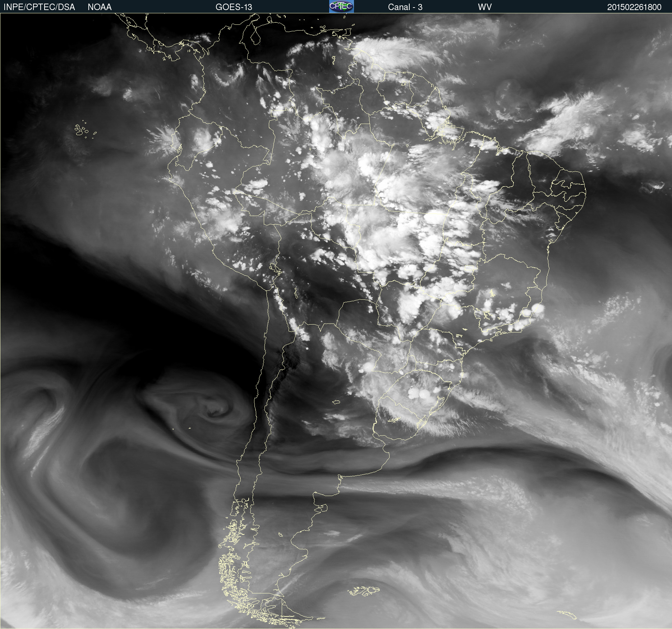The image size is (672, 629).
Task: Click the 201502261800 timestamp
Action: [634, 7]
